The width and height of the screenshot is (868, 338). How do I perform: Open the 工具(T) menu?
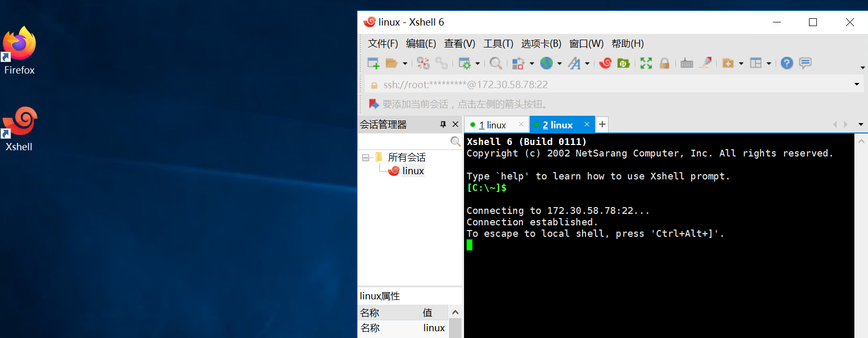point(498,44)
